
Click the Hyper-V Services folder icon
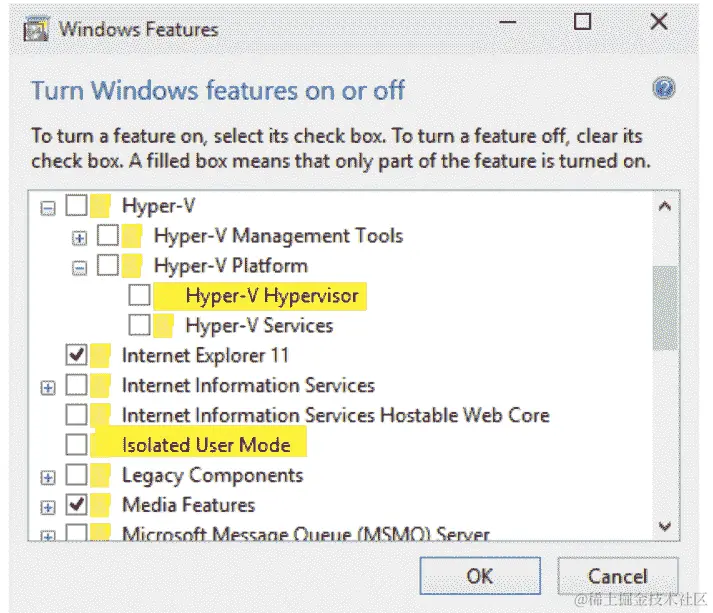coord(163,326)
